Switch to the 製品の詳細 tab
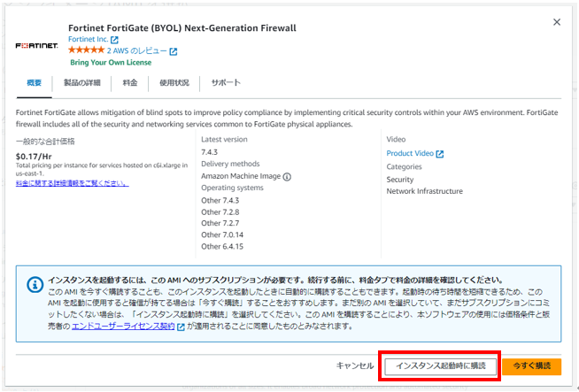579x392 pixels. [82, 82]
